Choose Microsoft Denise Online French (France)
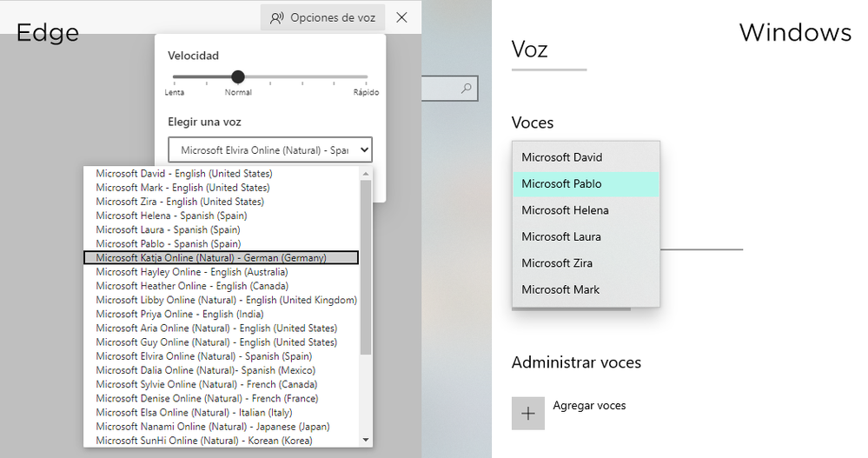 click(x=222, y=399)
